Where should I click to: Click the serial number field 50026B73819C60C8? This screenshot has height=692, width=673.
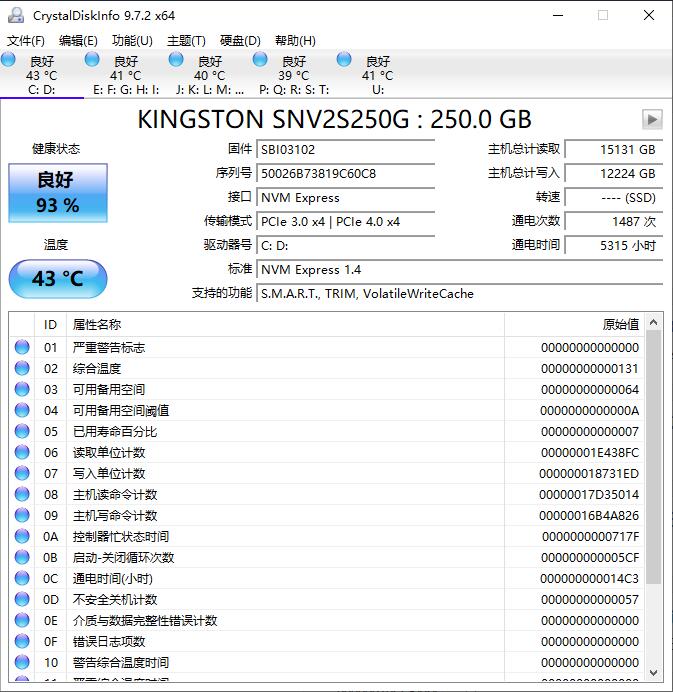click(346, 173)
